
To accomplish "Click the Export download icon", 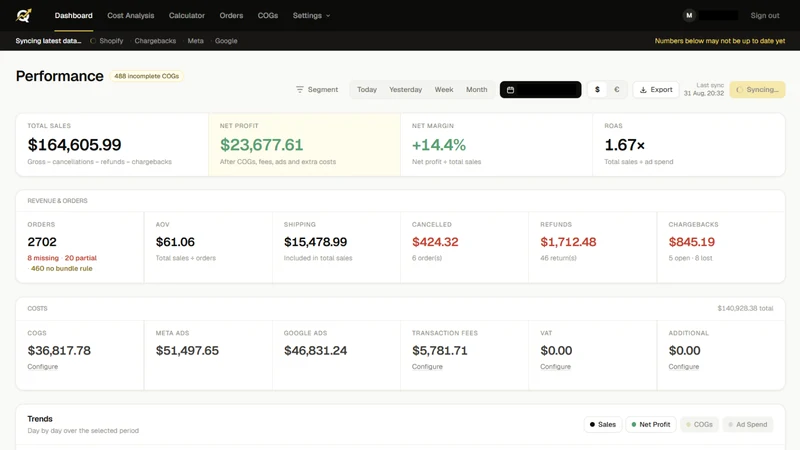I will [643, 90].
